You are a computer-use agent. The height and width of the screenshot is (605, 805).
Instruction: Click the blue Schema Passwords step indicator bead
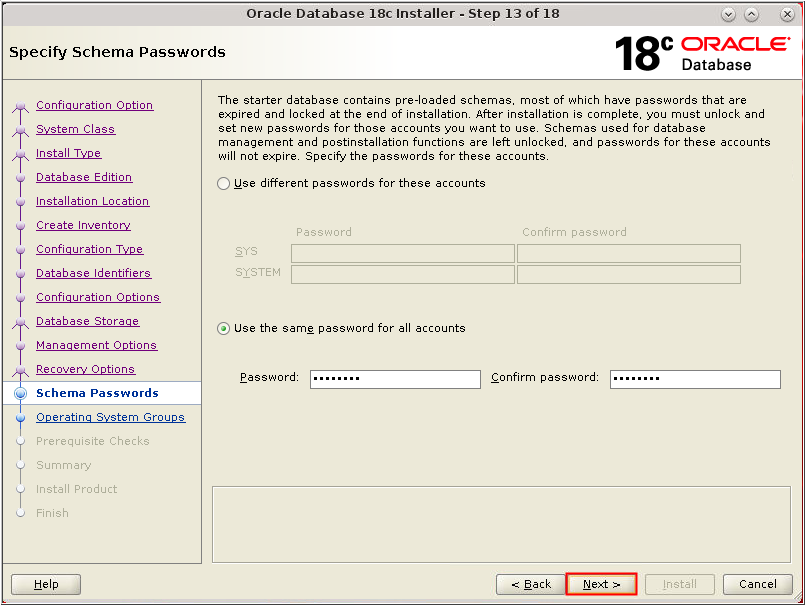[x=21, y=393]
